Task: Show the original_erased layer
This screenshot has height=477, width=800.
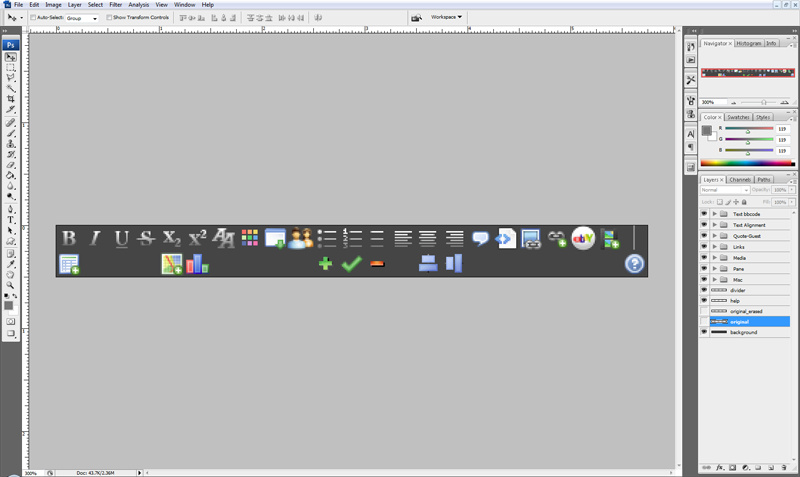Action: 704,311
